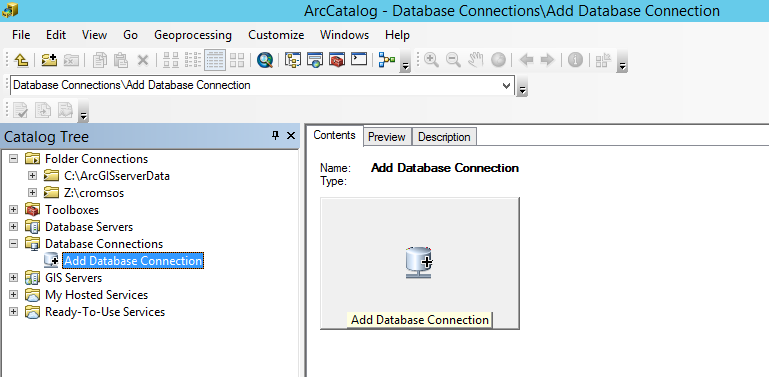Open the ModelBuilder window icon
Screen dimensions: 769x377
coord(387,60)
